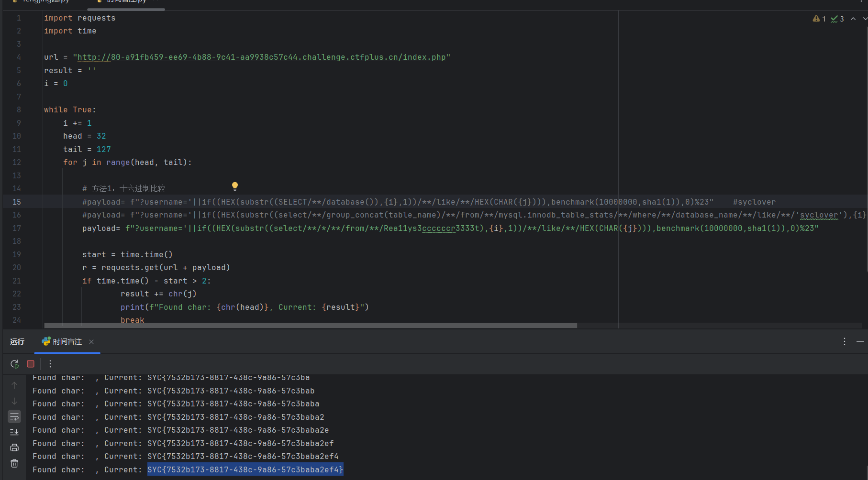Open more run toolbar actions

(50, 364)
